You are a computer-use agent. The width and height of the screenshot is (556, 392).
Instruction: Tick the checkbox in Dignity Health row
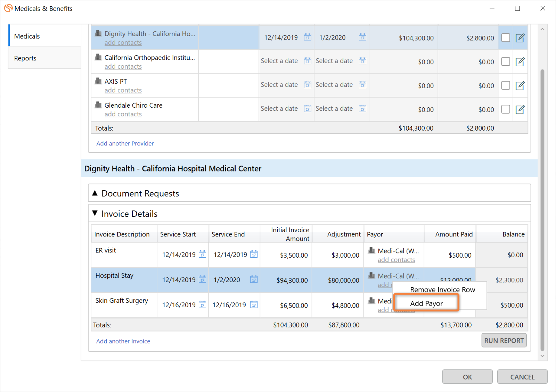coord(506,37)
